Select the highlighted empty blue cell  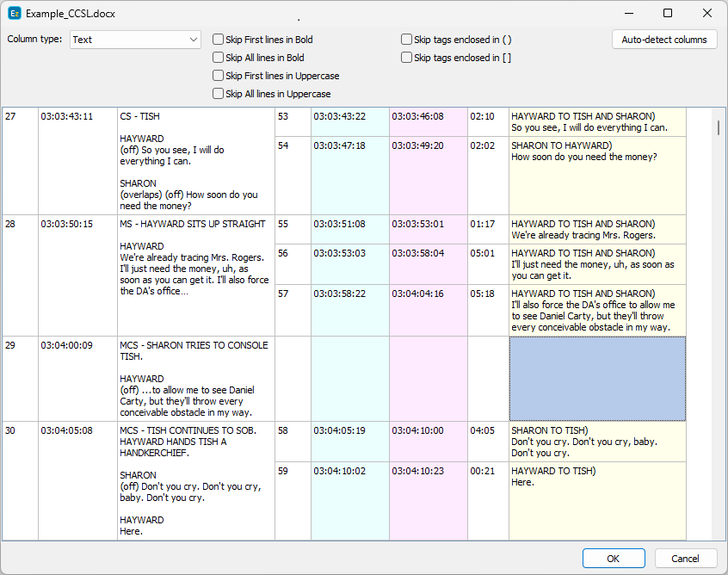click(x=597, y=379)
